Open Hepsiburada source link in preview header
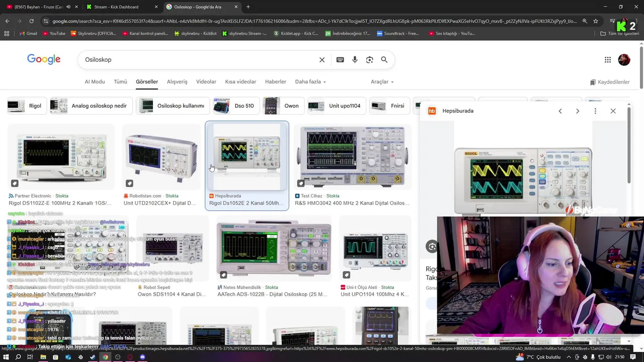 coord(458,111)
